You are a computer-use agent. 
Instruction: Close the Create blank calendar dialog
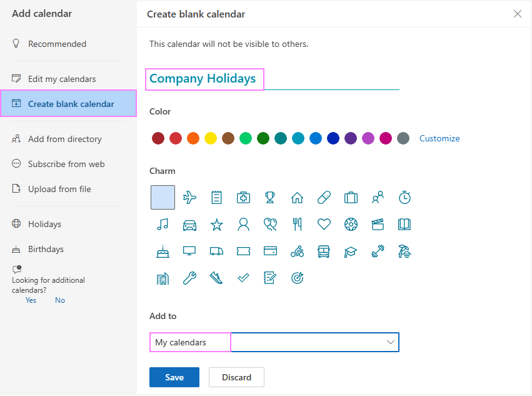point(518,14)
